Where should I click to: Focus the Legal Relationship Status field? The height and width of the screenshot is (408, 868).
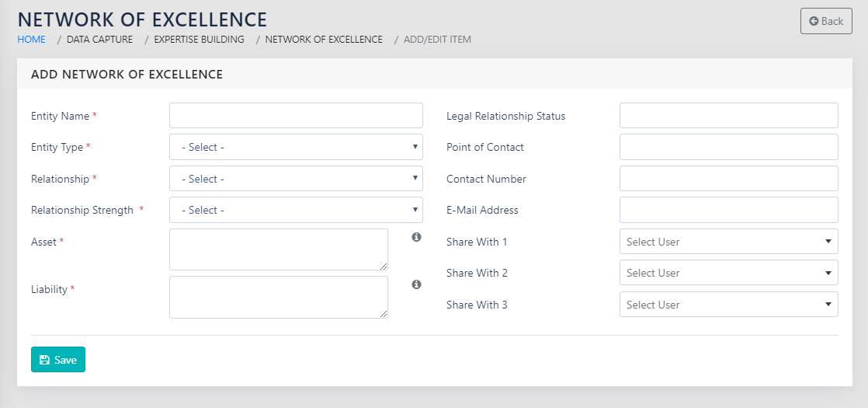tap(728, 116)
